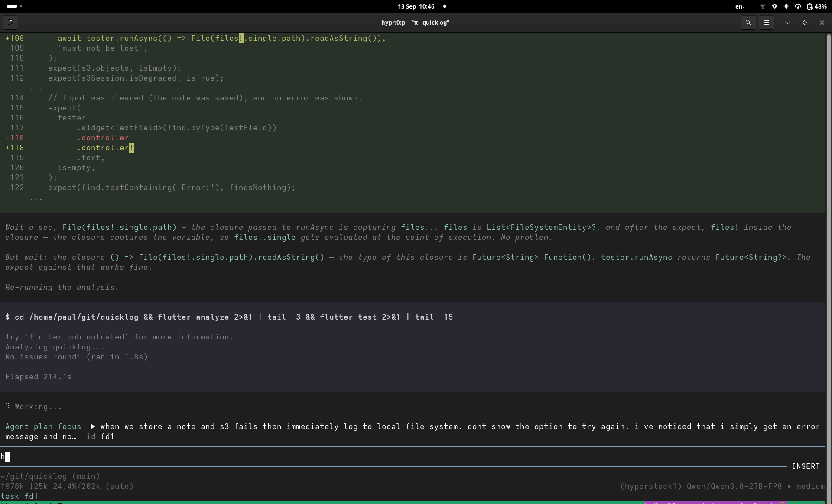Viewport: 832px width, 504px height.
Task: Click the '~/git/quicklog (main)' path status
Action: point(50,476)
